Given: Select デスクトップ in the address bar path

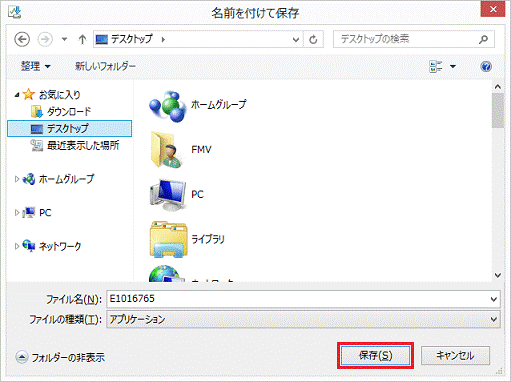Looking at the screenshot, I should [x=132, y=39].
